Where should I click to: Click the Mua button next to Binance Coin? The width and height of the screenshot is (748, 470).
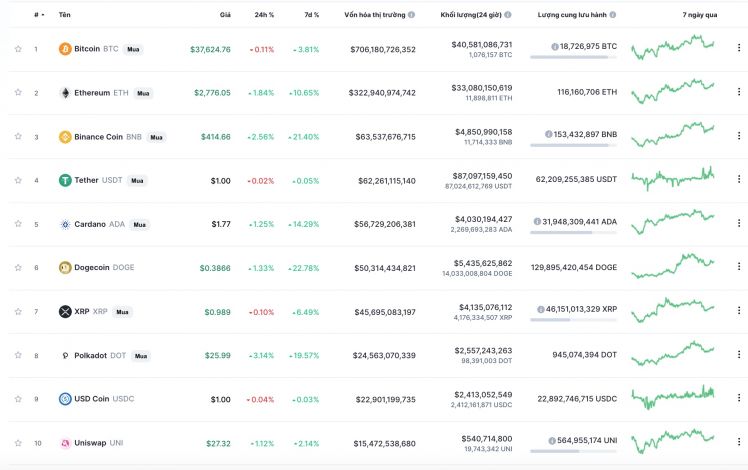coord(156,137)
